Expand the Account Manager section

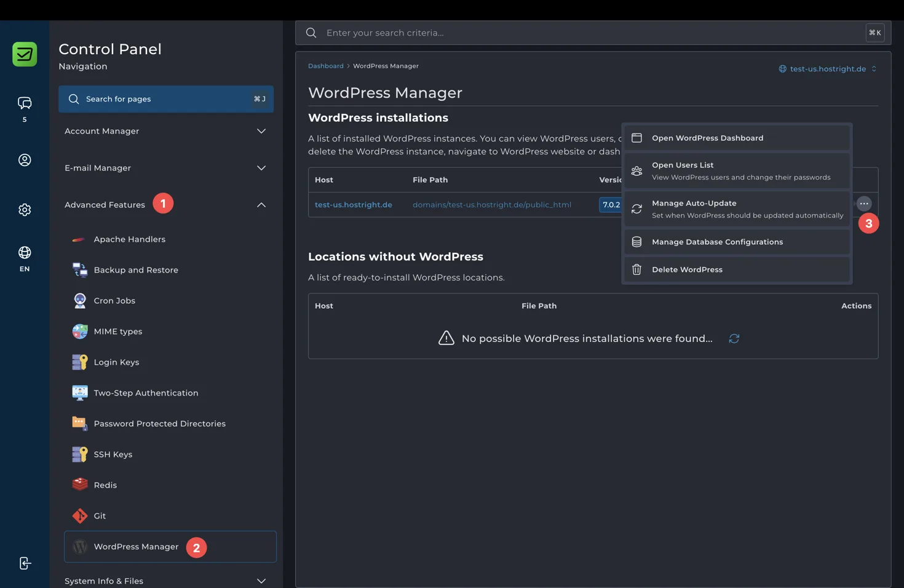coord(166,131)
